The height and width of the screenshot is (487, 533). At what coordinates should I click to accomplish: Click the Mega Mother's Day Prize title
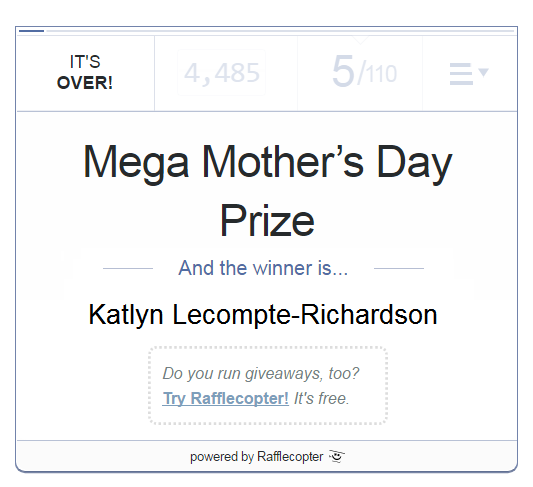pyautogui.click(x=268, y=190)
